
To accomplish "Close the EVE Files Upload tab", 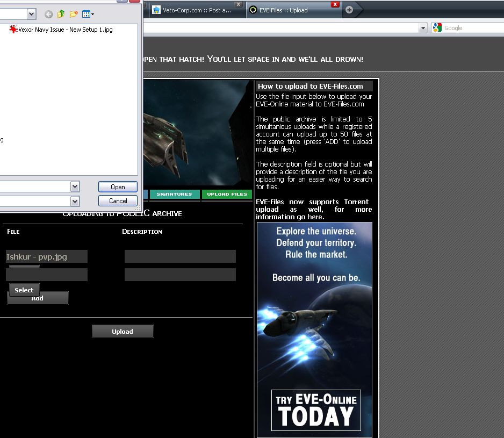I will pyautogui.click(x=335, y=4).
